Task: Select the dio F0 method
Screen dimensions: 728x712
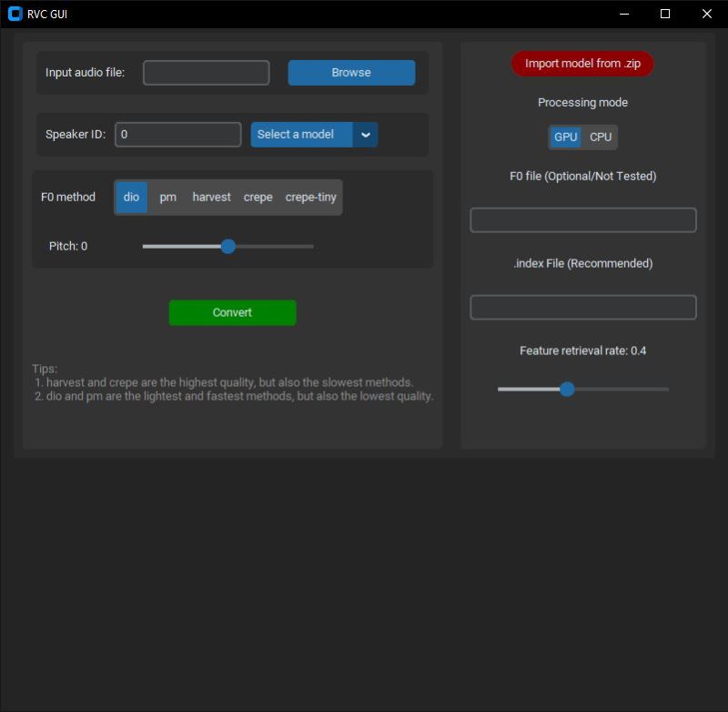Action: point(130,197)
